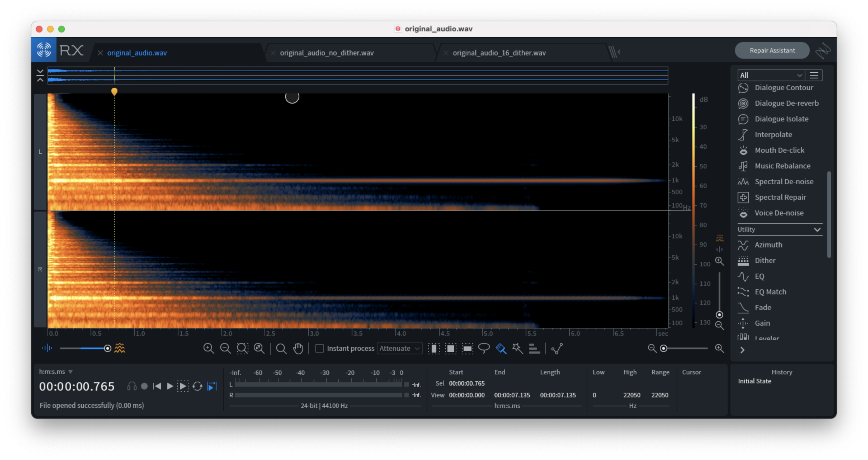Select the original_audio.wav tab
This screenshot has width=868, height=460.
(137, 53)
